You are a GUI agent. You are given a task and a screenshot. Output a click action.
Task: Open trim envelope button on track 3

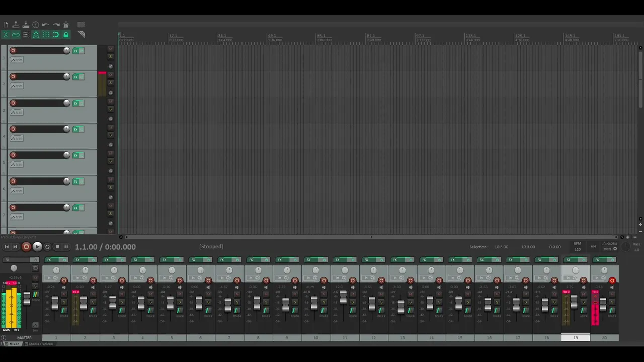pos(17,112)
